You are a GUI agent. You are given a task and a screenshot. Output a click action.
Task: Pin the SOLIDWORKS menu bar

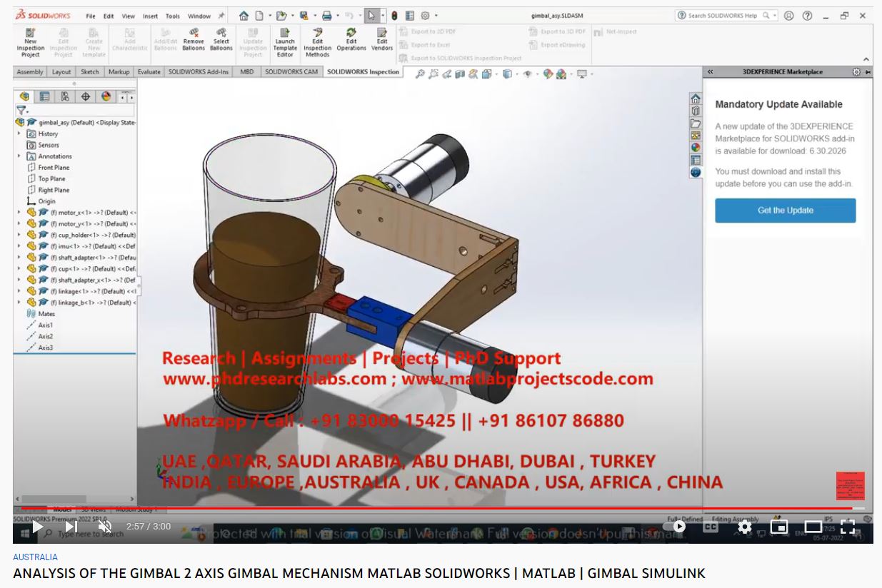tap(221, 15)
